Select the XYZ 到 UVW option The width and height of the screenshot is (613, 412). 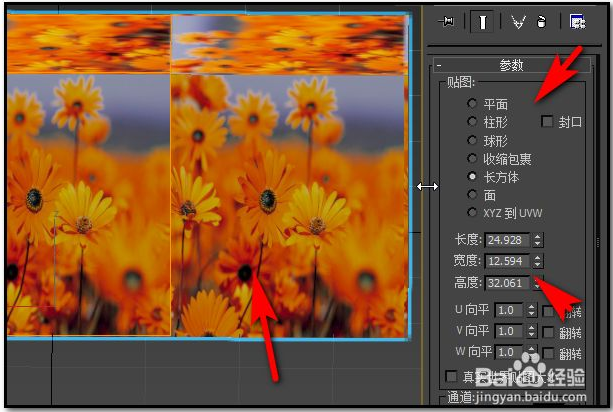(472, 212)
